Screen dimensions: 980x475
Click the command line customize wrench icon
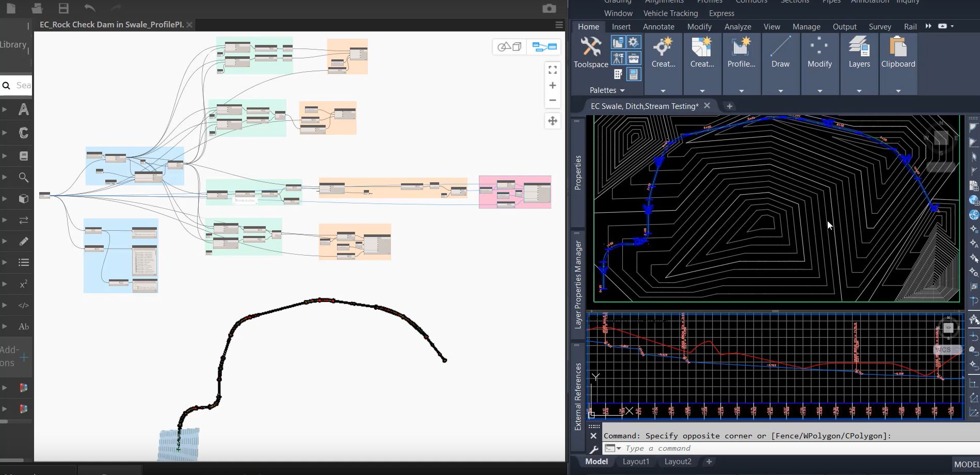[x=593, y=449]
